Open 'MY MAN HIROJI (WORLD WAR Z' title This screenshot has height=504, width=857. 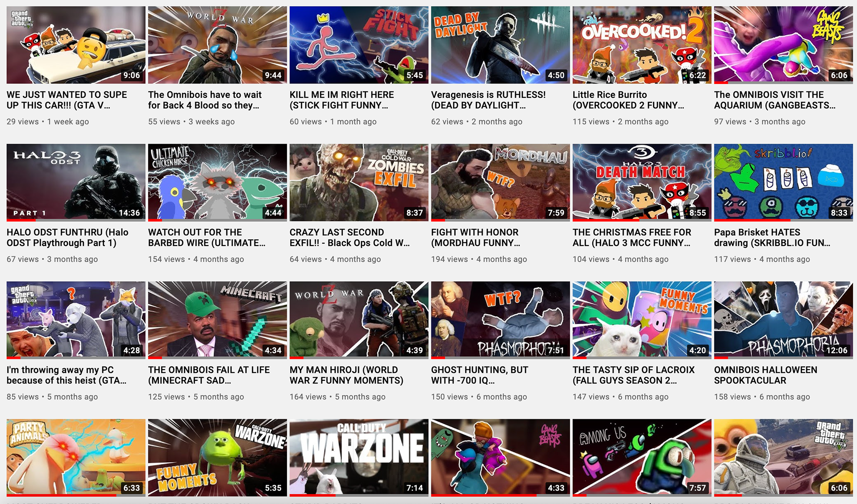pyautogui.click(x=346, y=375)
